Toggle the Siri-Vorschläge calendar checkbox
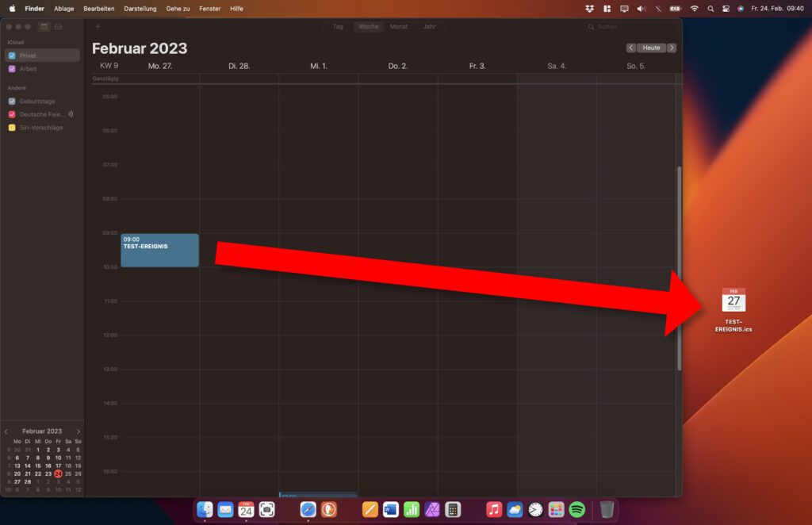812x525 pixels. pos(12,128)
